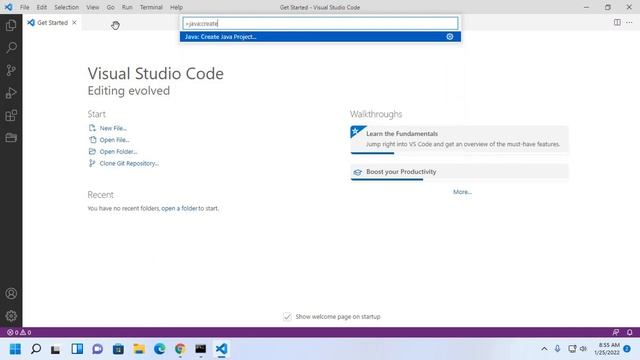The image size is (640, 360).
Task: Click Clone Git Repository link
Action: (x=129, y=163)
